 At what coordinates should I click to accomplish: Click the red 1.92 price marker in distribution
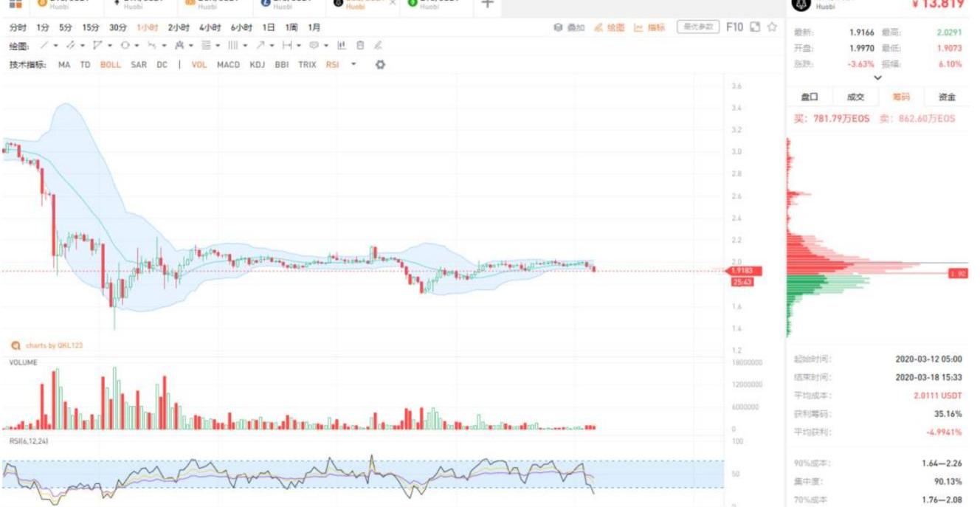958,274
